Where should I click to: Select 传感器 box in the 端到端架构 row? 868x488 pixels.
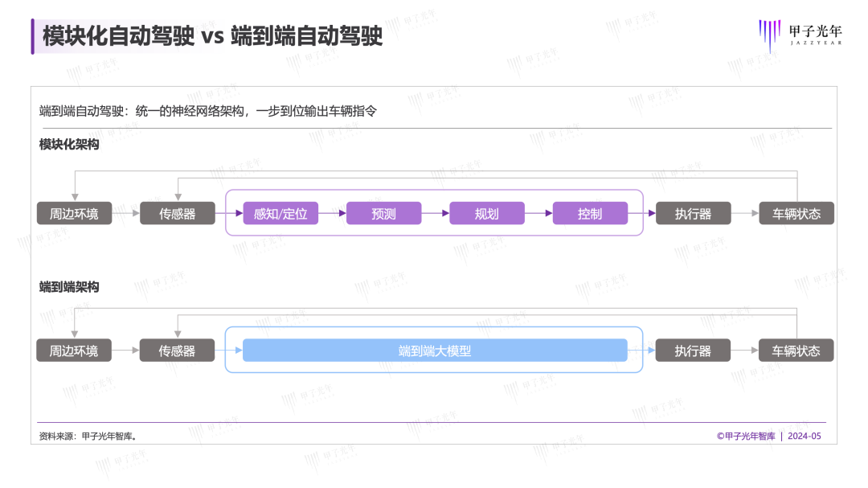click(178, 351)
